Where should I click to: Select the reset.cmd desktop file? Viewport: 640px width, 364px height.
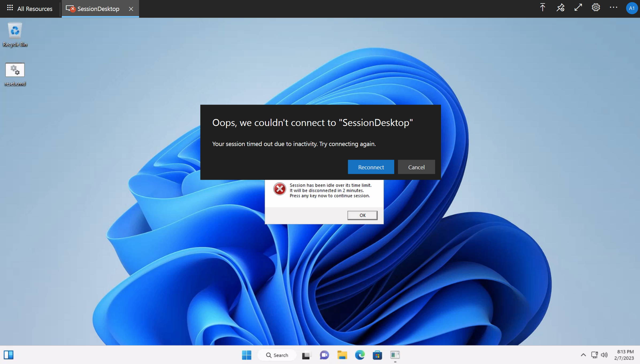click(15, 75)
